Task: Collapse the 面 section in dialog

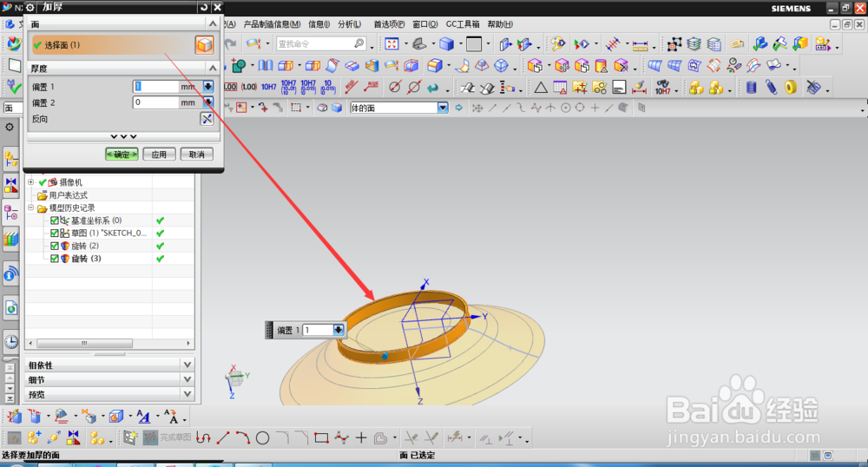Action: click(213, 23)
